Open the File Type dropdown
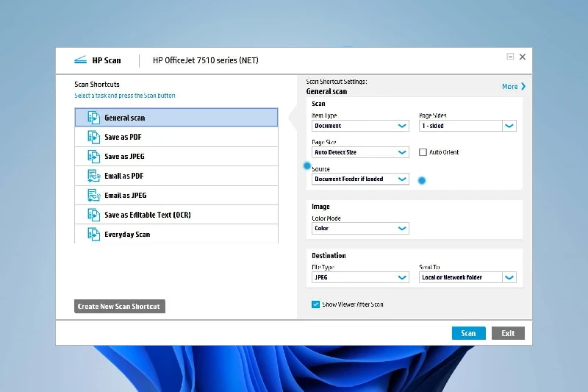This screenshot has width=588, height=392. click(360, 277)
